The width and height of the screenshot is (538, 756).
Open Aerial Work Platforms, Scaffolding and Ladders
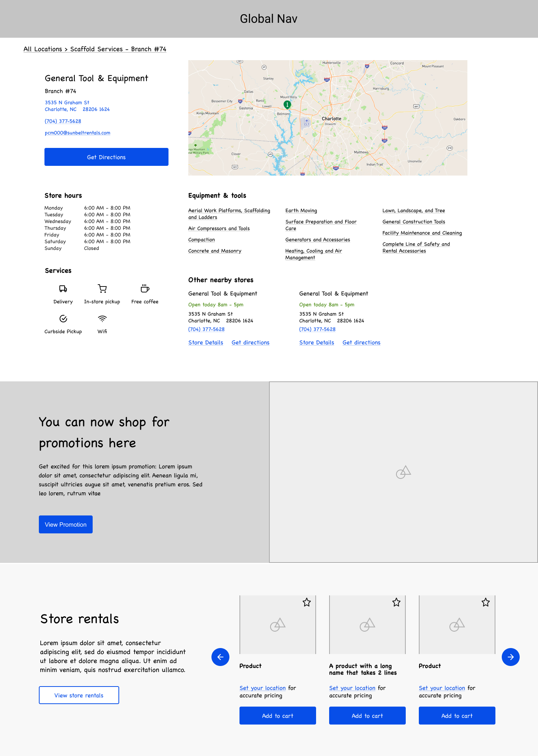(229, 214)
